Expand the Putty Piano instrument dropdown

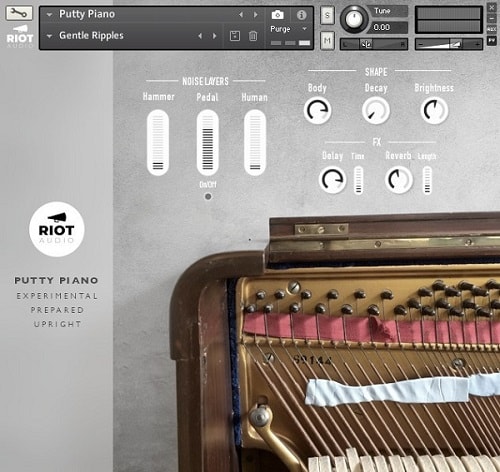point(49,15)
